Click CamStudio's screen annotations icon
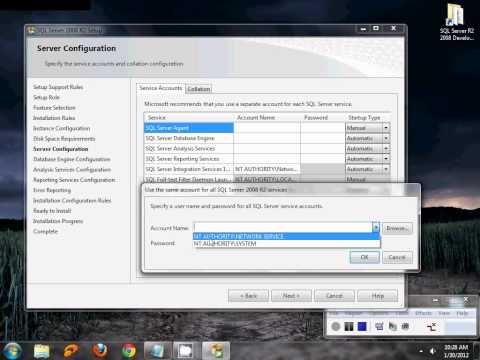 point(405,326)
